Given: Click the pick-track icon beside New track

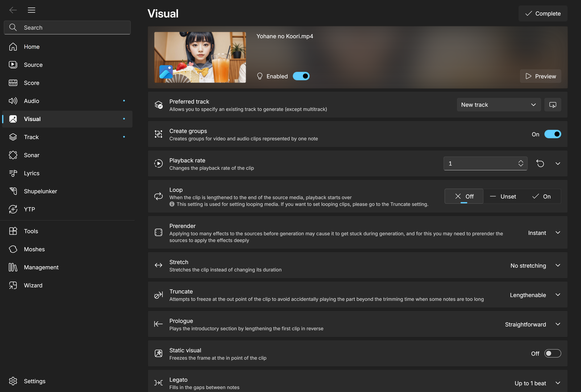Looking at the screenshot, I should 552,105.
